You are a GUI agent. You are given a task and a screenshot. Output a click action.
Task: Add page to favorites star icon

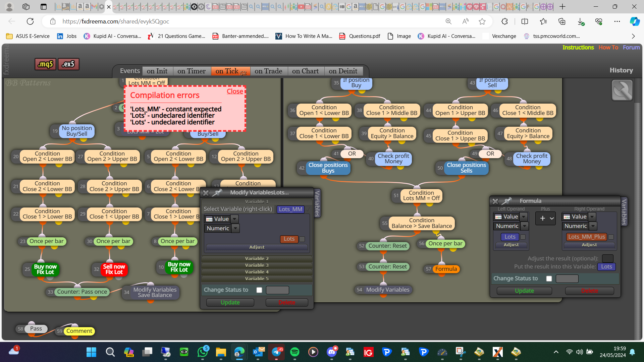(482, 21)
